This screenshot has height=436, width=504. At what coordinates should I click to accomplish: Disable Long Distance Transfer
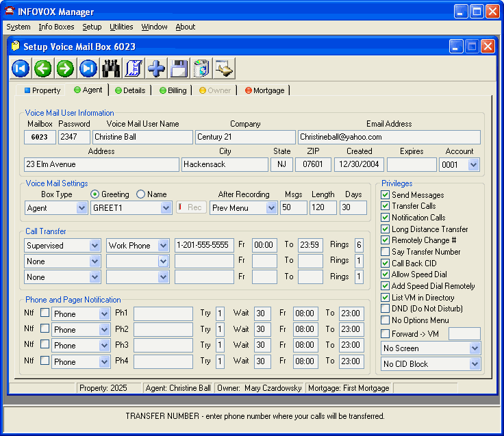tap(385, 229)
